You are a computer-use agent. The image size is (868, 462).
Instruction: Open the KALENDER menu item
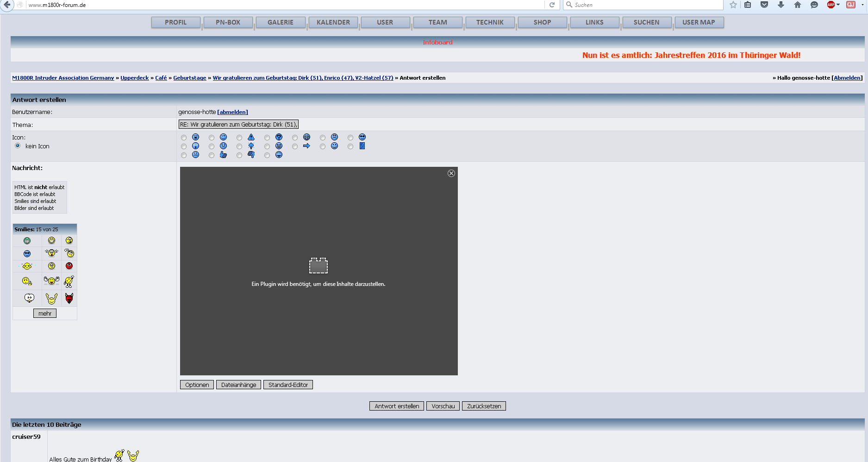pyautogui.click(x=333, y=22)
